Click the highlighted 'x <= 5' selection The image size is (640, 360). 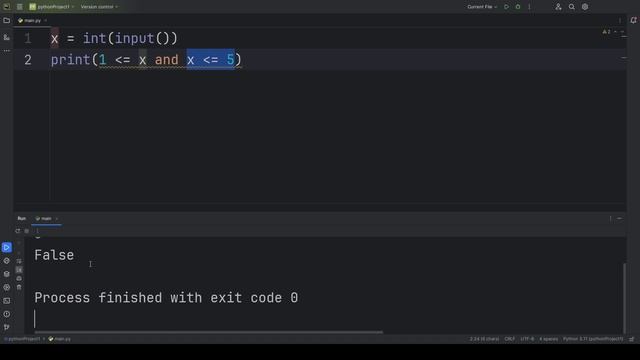point(211,60)
